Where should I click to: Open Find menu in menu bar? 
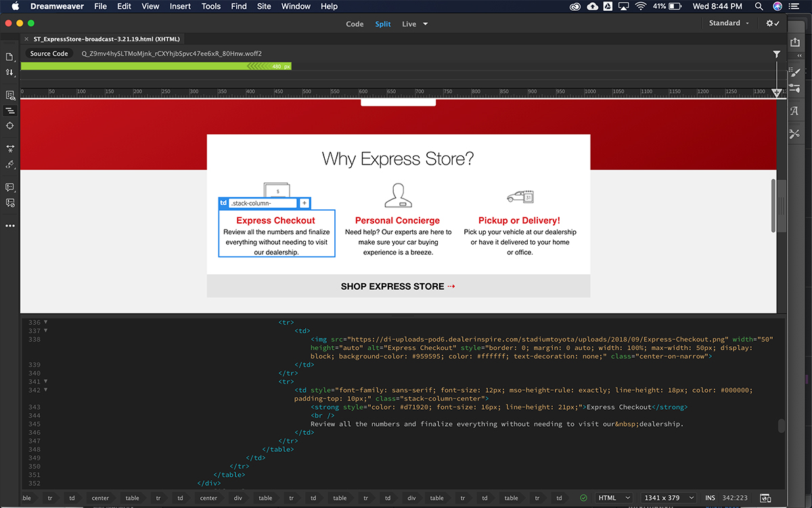click(x=239, y=6)
